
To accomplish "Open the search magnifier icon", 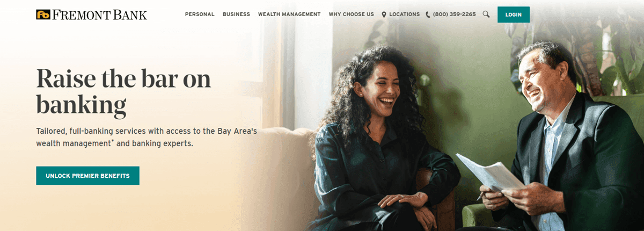I will pyautogui.click(x=486, y=15).
